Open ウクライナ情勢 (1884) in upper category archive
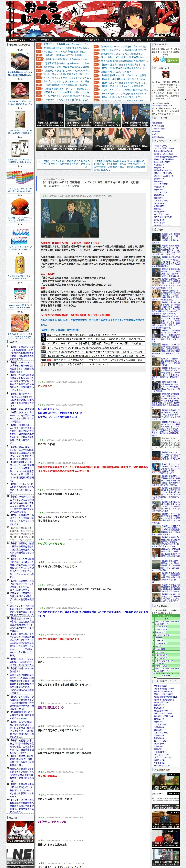186x868 pixels. [x=163, y=148]
